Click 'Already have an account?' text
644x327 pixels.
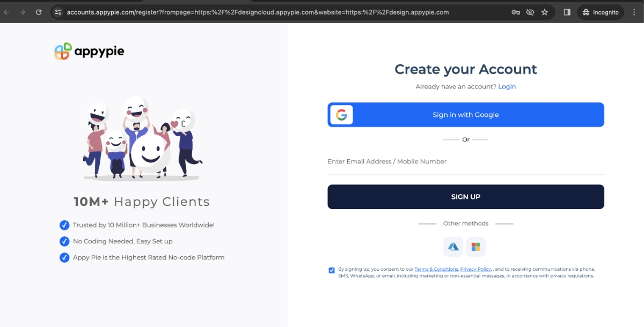tap(456, 86)
